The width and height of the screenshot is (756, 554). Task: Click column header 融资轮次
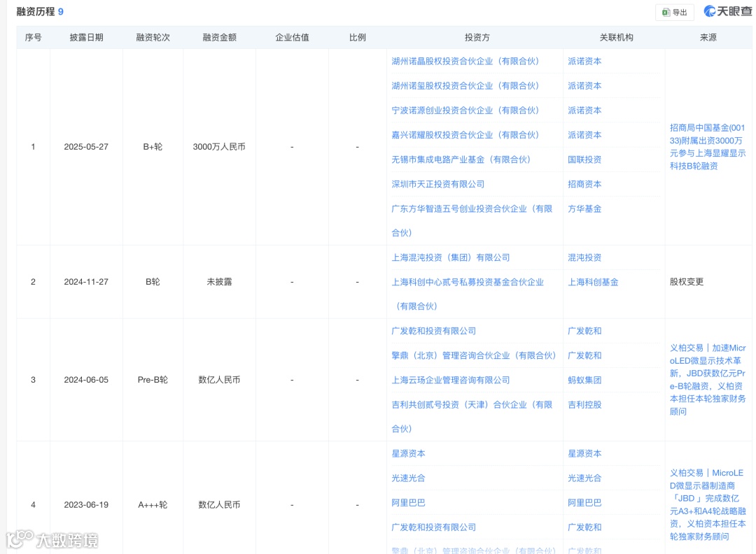153,38
